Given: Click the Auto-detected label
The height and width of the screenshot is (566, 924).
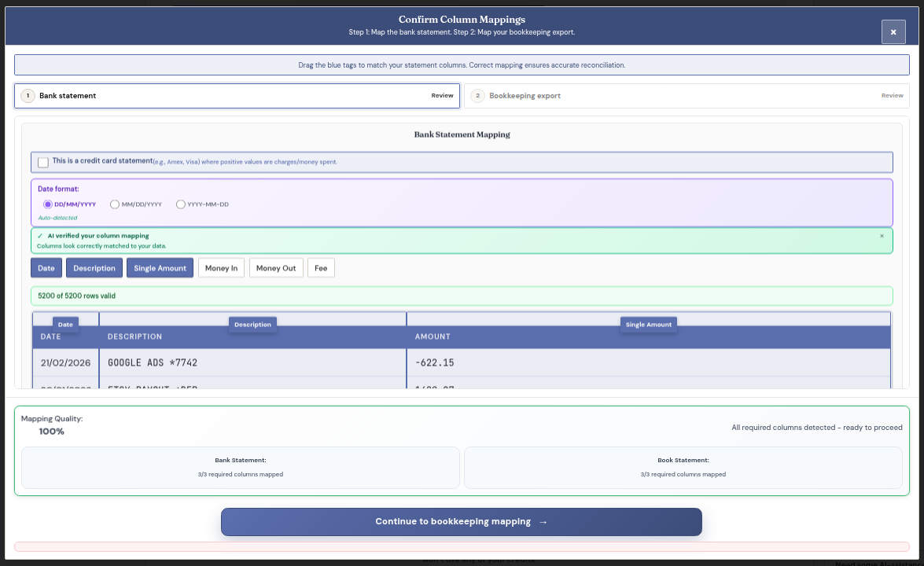Looking at the screenshot, I should (57, 218).
